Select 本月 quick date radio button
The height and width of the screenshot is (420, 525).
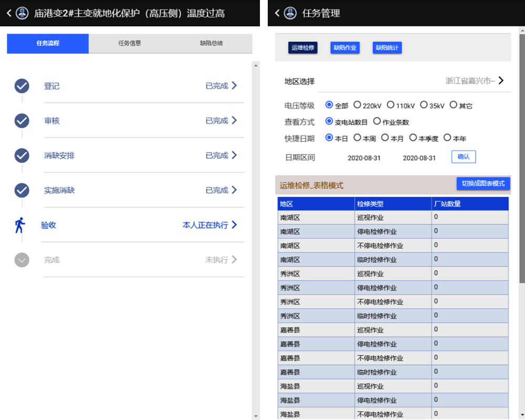pyautogui.click(x=385, y=138)
